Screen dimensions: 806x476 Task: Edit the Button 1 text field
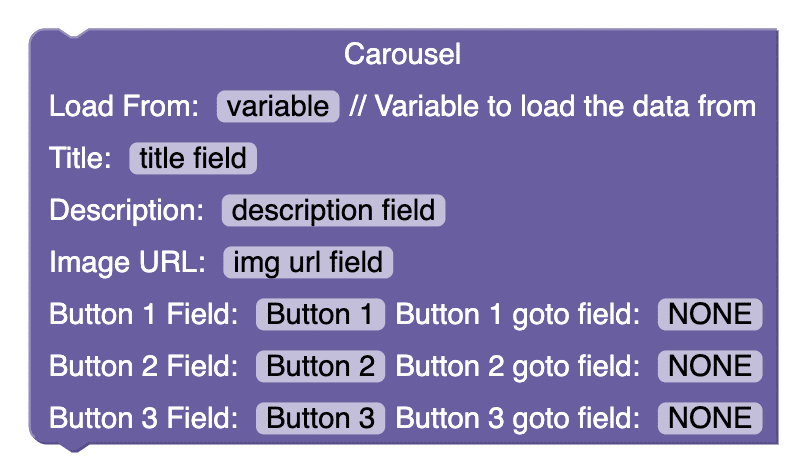coord(320,314)
